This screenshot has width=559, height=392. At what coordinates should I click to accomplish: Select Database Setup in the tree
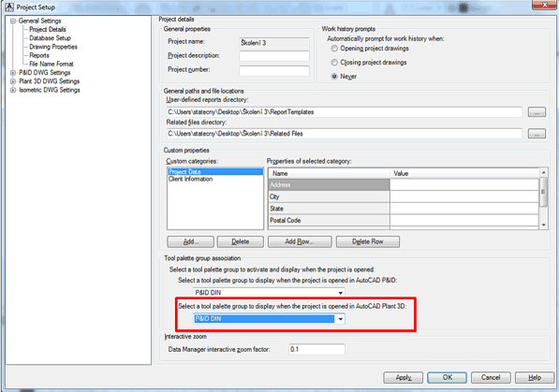click(x=50, y=38)
